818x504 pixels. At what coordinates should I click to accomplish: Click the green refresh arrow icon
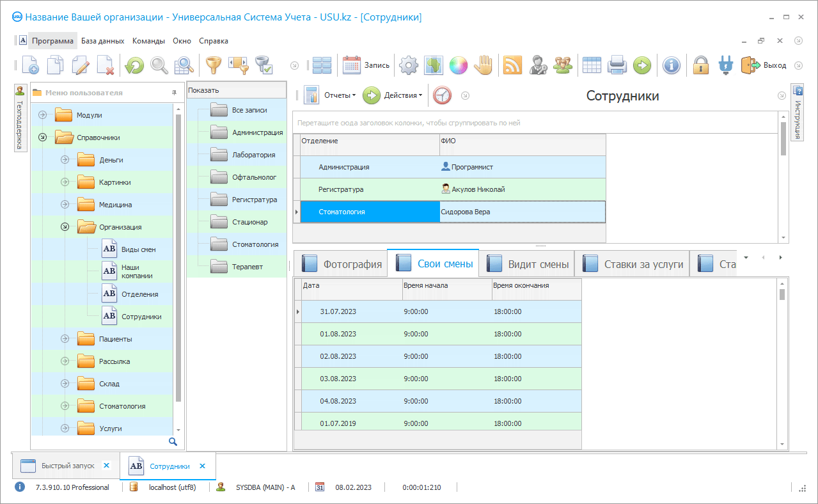[134, 65]
